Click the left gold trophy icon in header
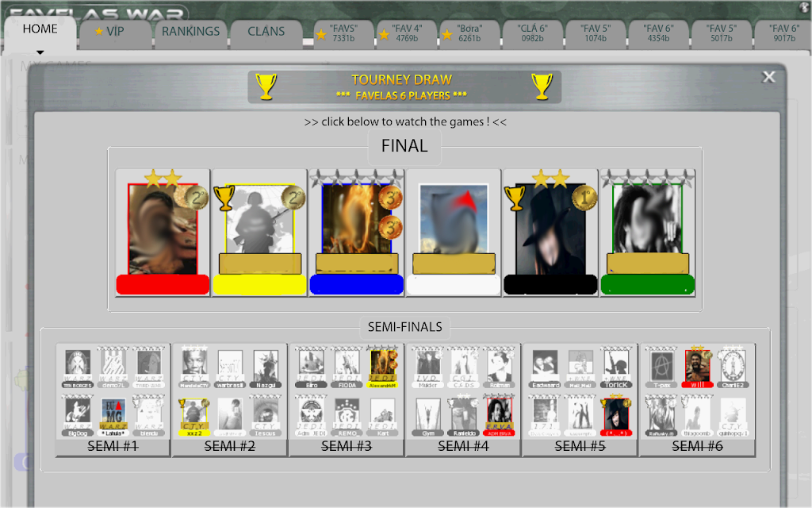This screenshot has width=812, height=508. pyautogui.click(x=266, y=86)
